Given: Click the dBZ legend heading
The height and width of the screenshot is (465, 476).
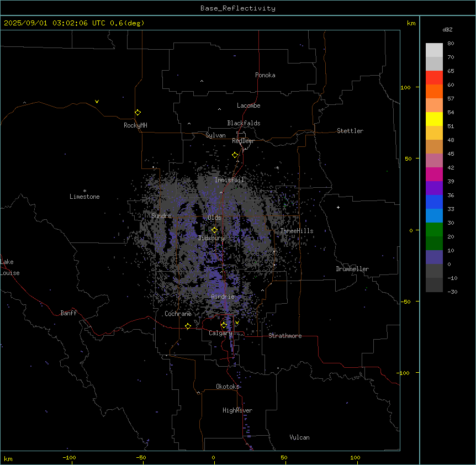Looking at the screenshot, I should click(447, 29).
